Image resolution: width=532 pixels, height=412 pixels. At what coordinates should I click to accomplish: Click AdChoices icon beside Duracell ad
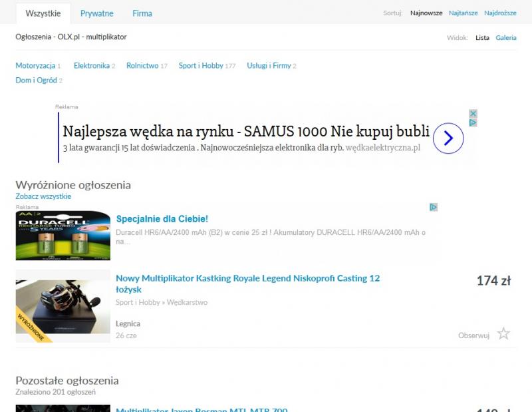pos(433,208)
